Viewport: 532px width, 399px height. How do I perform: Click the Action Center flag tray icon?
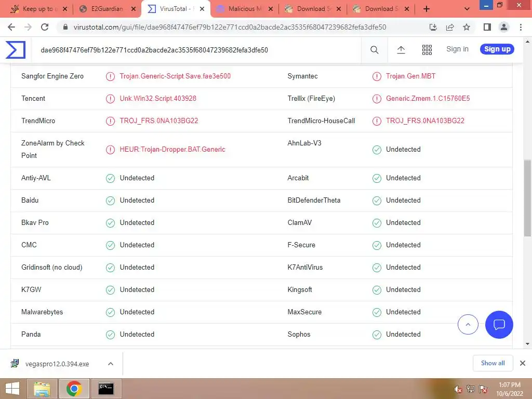coord(483,389)
